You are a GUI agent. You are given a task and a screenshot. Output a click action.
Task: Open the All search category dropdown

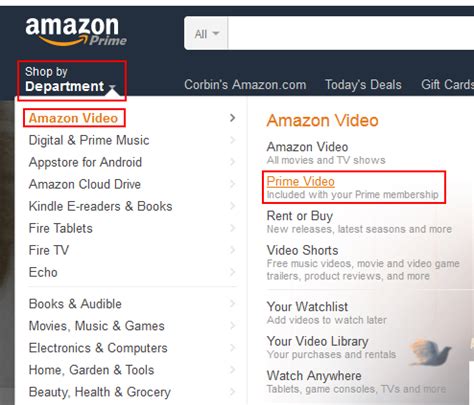pyautogui.click(x=206, y=34)
